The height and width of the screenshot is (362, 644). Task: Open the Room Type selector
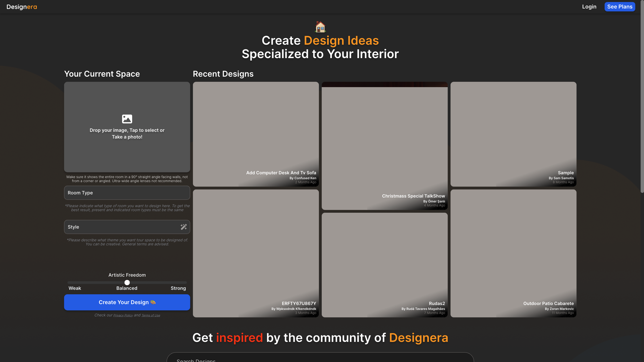pos(127,193)
